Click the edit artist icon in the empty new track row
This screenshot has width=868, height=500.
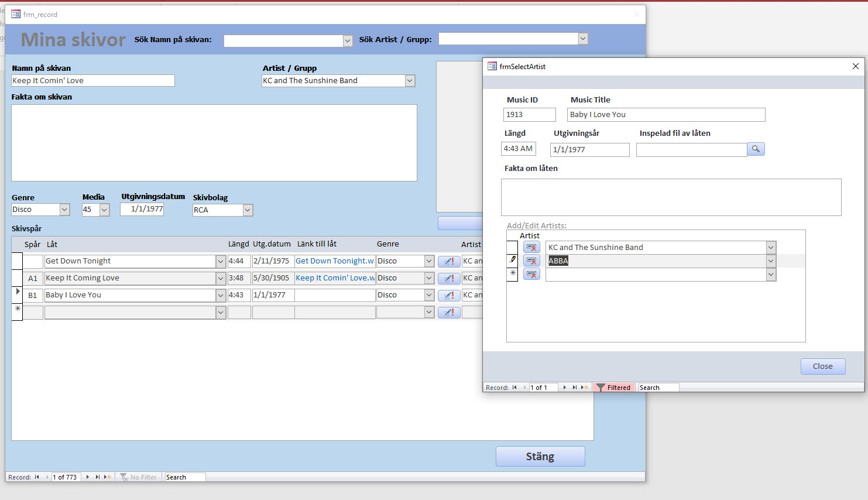pos(449,312)
